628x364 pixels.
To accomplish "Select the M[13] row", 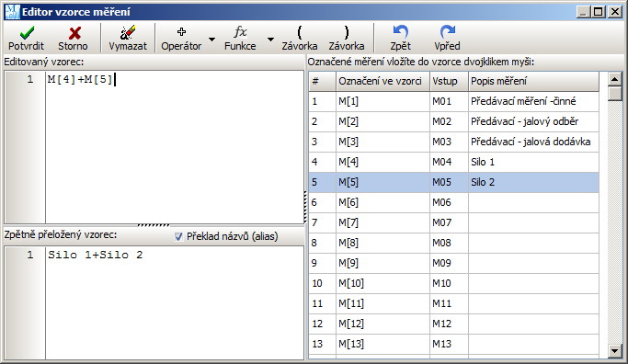I will coord(454,344).
